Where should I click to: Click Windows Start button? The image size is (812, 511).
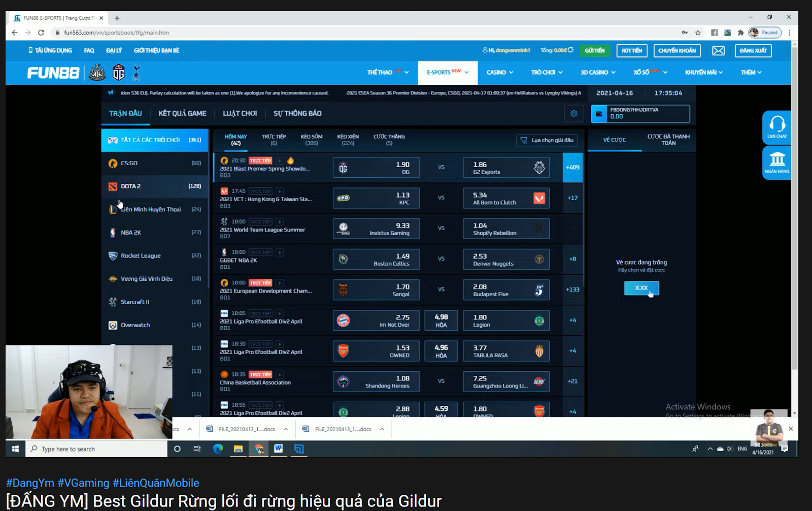(x=15, y=449)
